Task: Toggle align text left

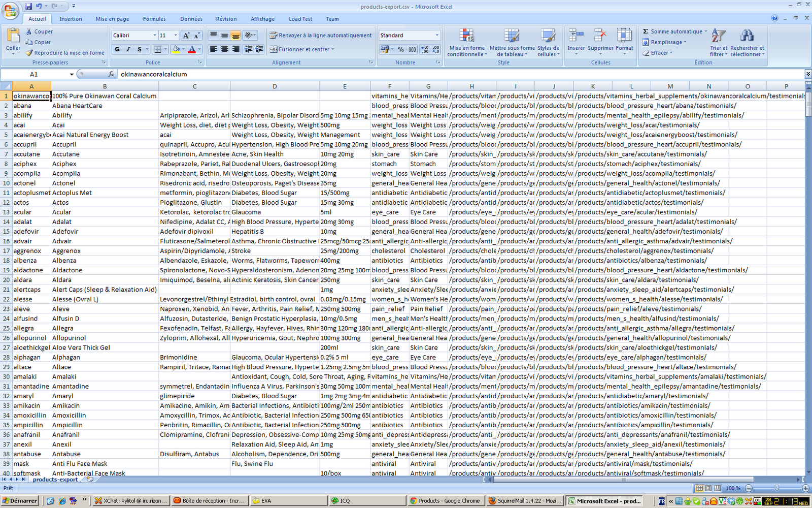Action: 214,49
